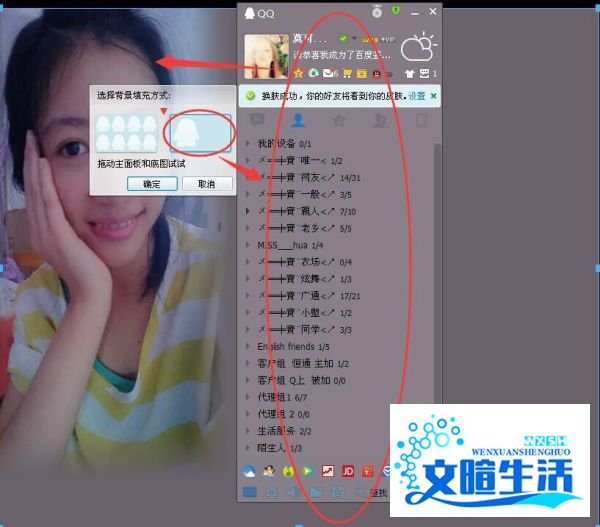The image size is (600, 527).
Task: Expand the 一般 3/5 group arrow
Action: (248, 194)
